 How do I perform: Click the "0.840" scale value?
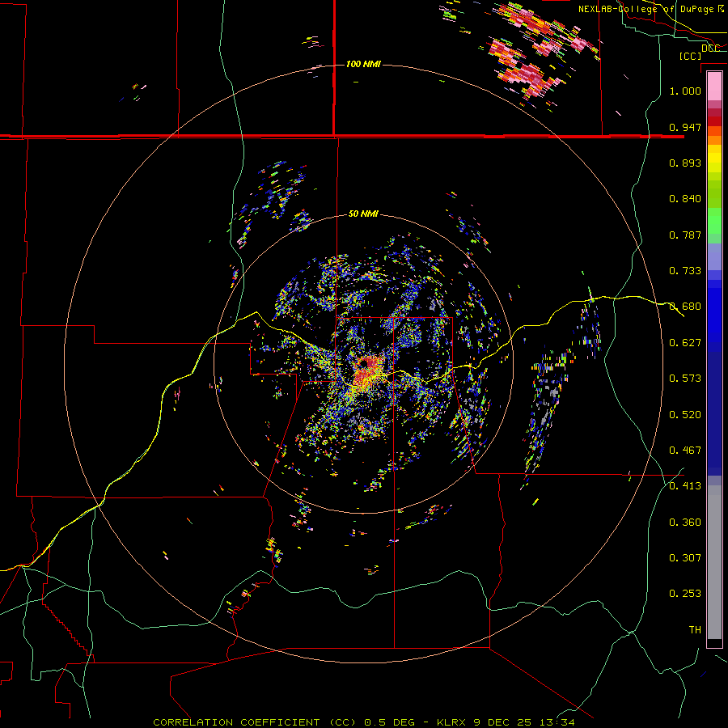[685, 199]
